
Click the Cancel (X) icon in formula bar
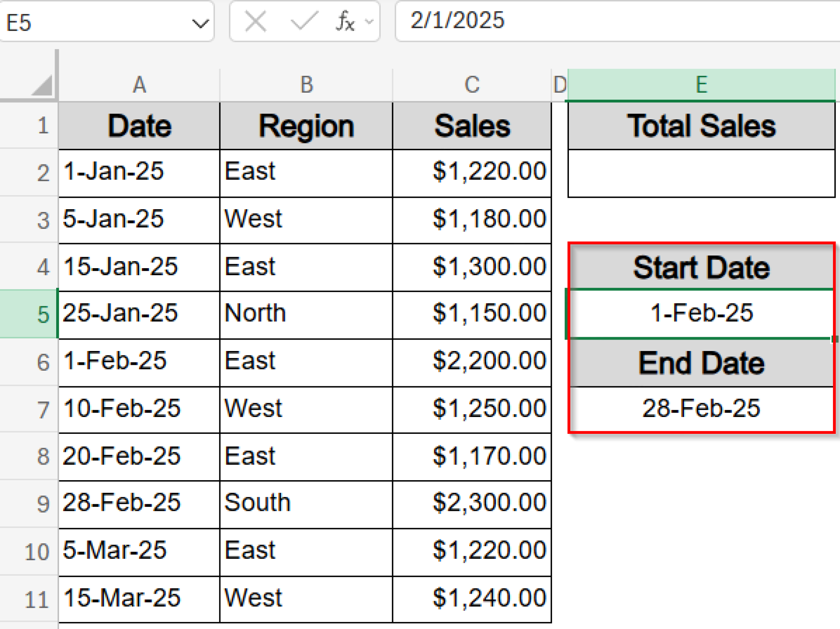(255, 21)
